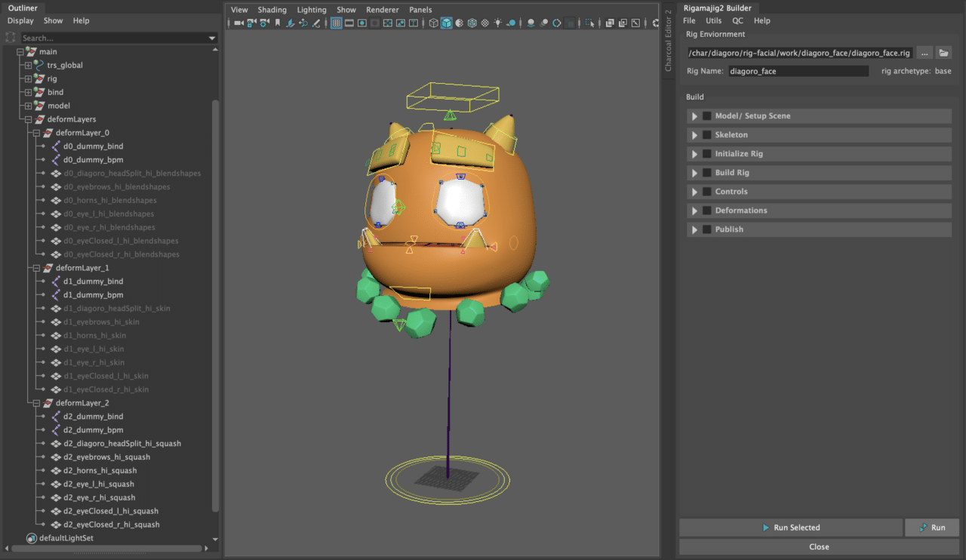
Task: Toggle the textured display icon
Action: 485,23
